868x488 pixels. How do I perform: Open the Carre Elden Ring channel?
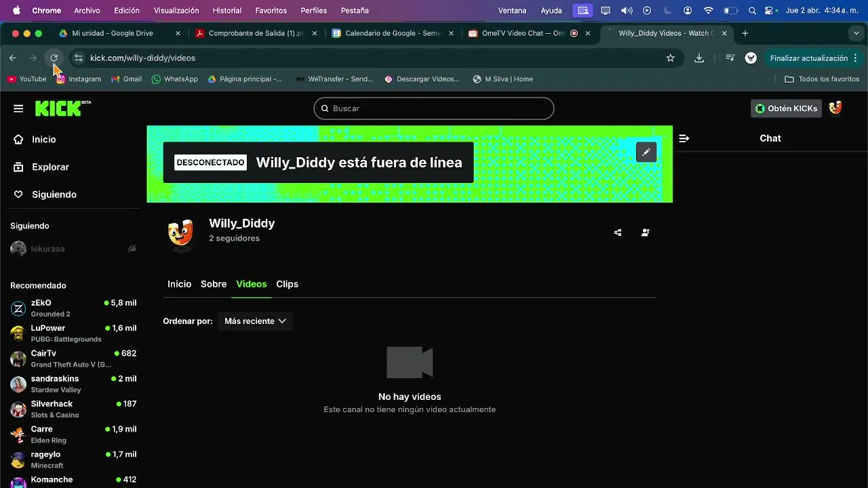point(73,434)
